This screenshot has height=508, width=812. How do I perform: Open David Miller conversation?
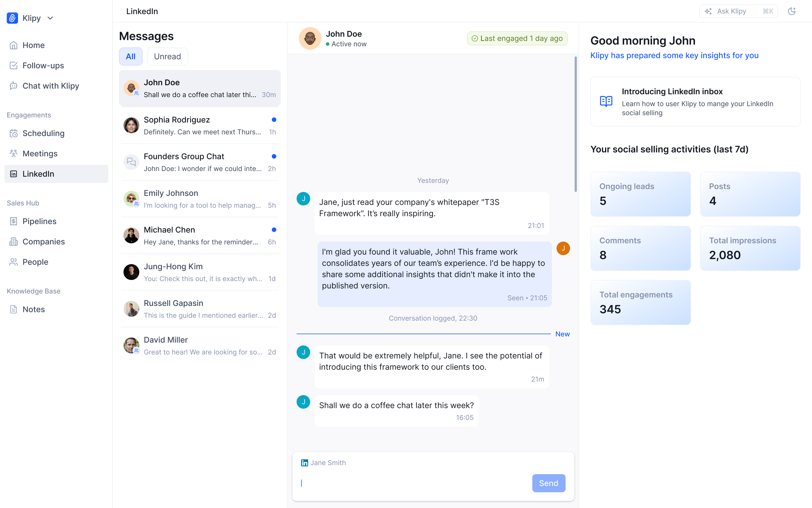point(200,346)
